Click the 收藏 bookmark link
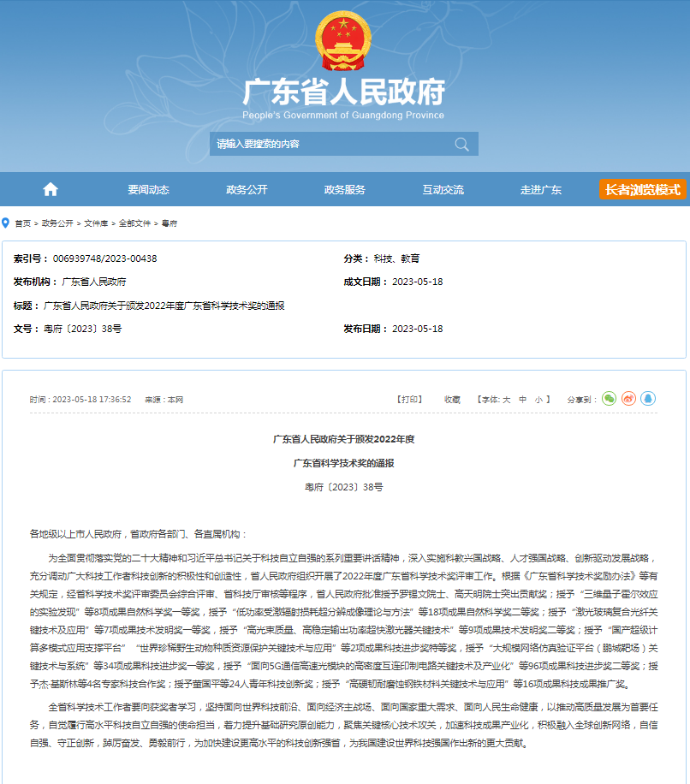690x784 pixels. pyautogui.click(x=452, y=400)
